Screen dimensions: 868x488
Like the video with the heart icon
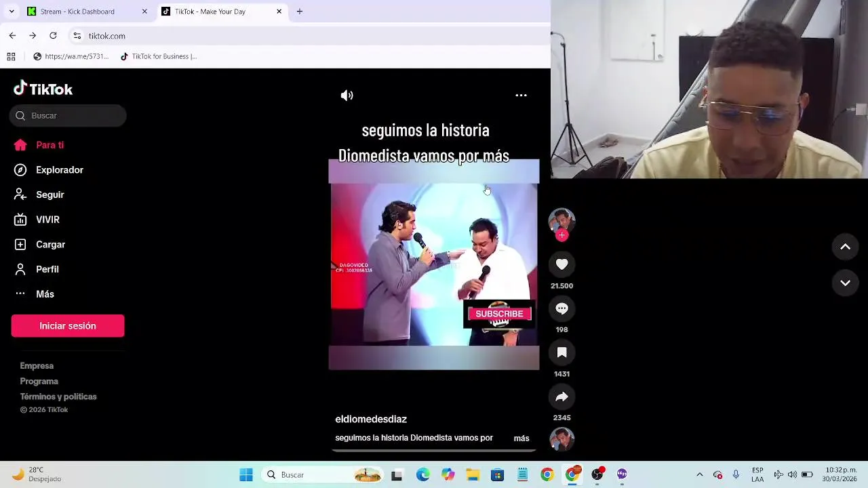561,264
